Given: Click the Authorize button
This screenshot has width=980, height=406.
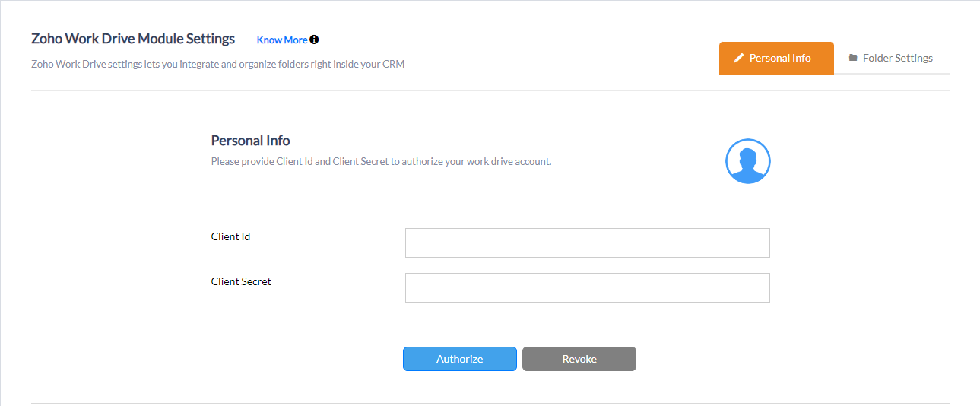Looking at the screenshot, I should pyautogui.click(x=460, y=359).
